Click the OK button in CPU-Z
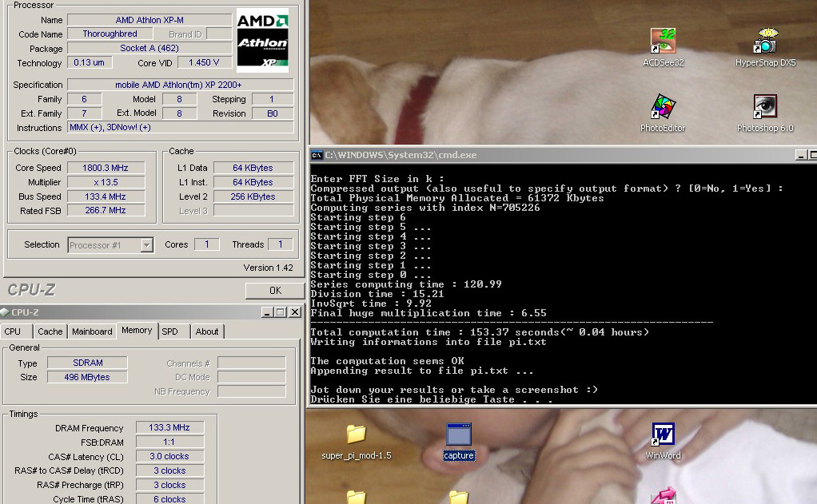 [x=275, y=291]
